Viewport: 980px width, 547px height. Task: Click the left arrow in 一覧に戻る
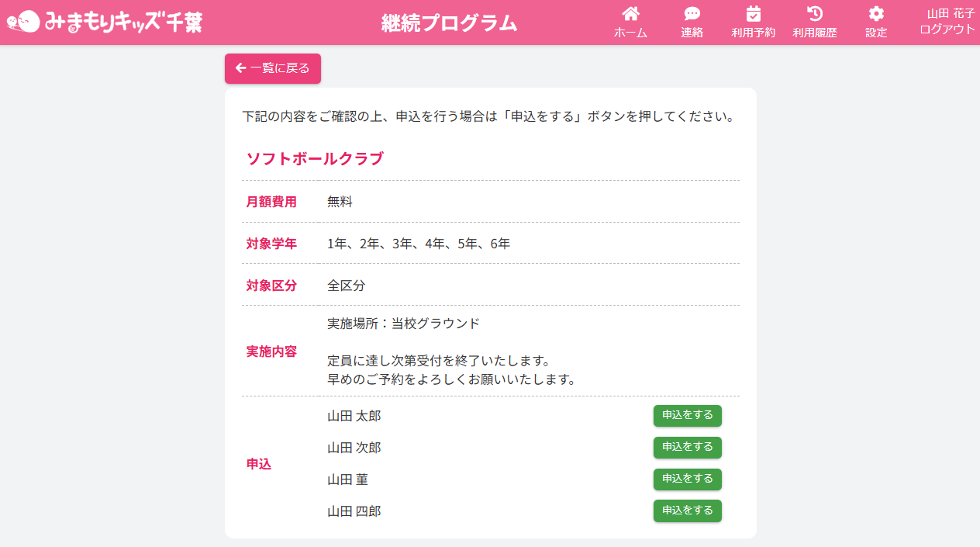tap(240, 68)
